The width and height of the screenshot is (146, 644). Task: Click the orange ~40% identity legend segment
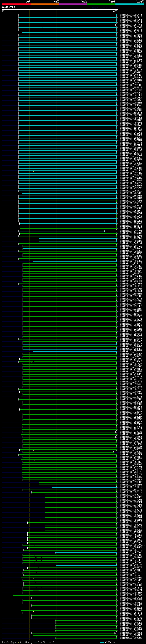[x=45, y=4]
